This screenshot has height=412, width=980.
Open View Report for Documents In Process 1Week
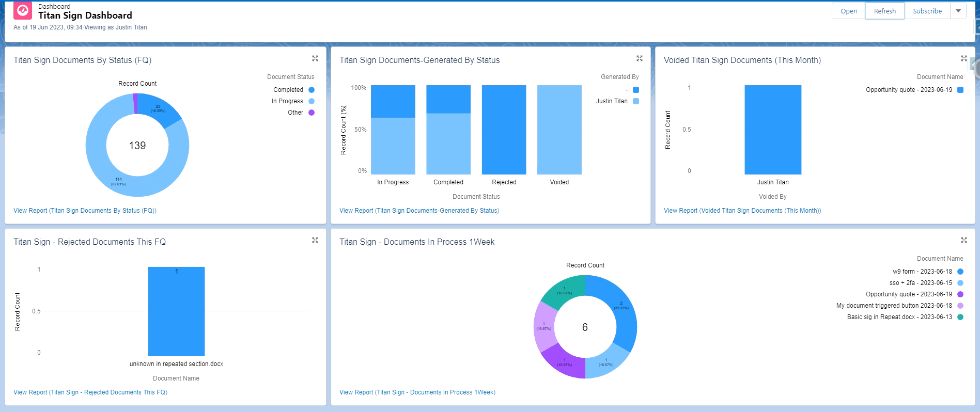pos(417,392)
